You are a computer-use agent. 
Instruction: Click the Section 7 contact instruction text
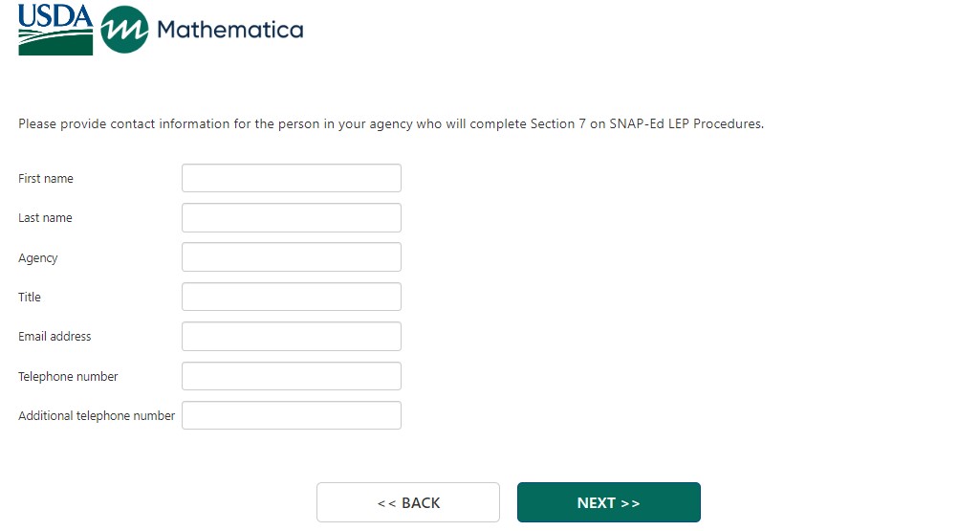coord(391,124)
